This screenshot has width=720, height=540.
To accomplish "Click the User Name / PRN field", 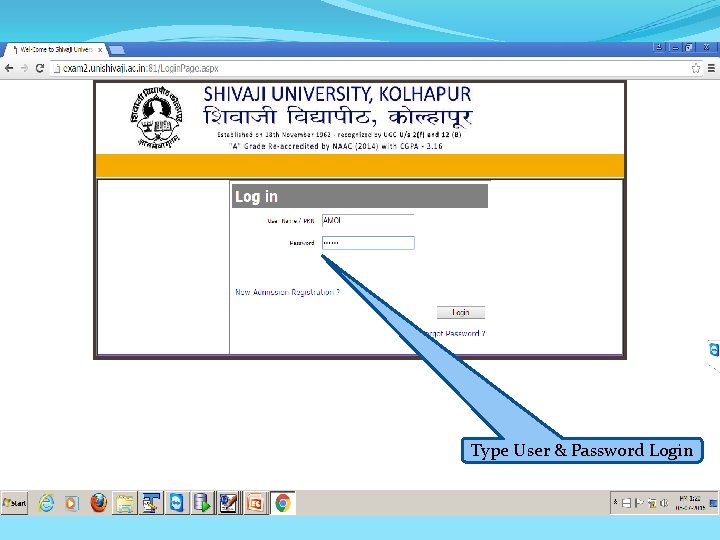I will point(368,221).
